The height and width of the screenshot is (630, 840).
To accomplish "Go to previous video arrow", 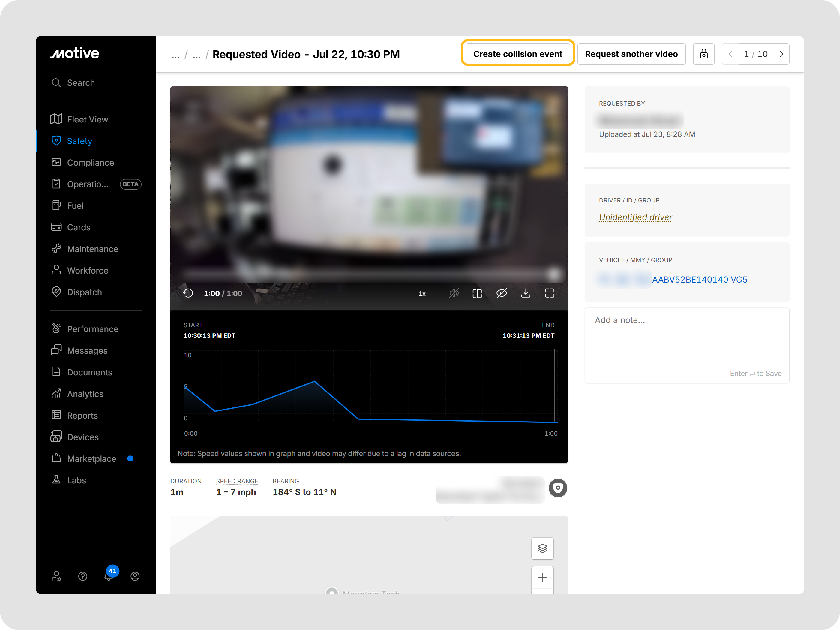I will [x=730, y=54].
